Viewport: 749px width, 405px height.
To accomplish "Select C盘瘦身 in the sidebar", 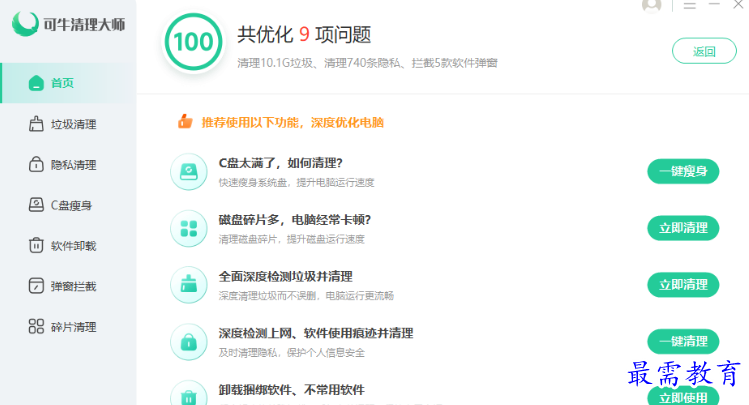I will pyautogui.click(x=68, y=205).
